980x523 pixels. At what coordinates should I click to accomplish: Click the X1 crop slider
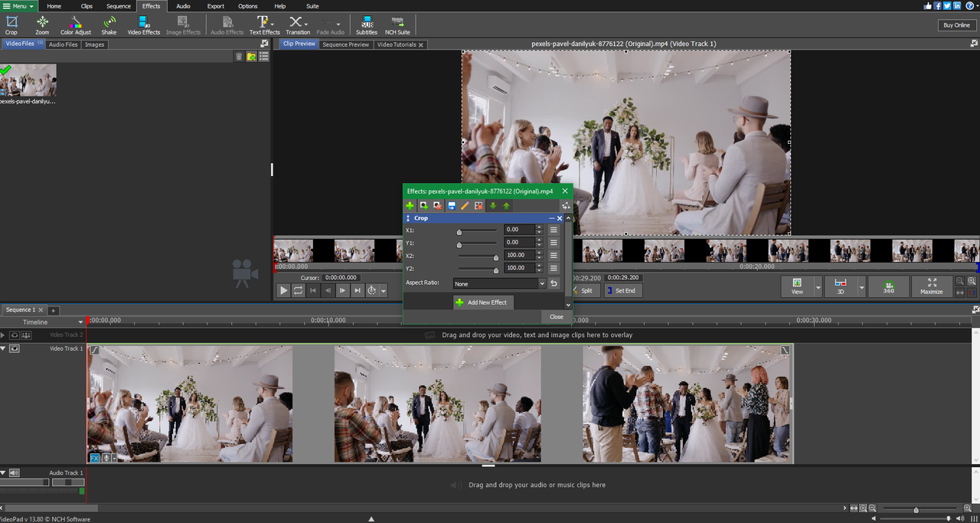pos(477,230)
